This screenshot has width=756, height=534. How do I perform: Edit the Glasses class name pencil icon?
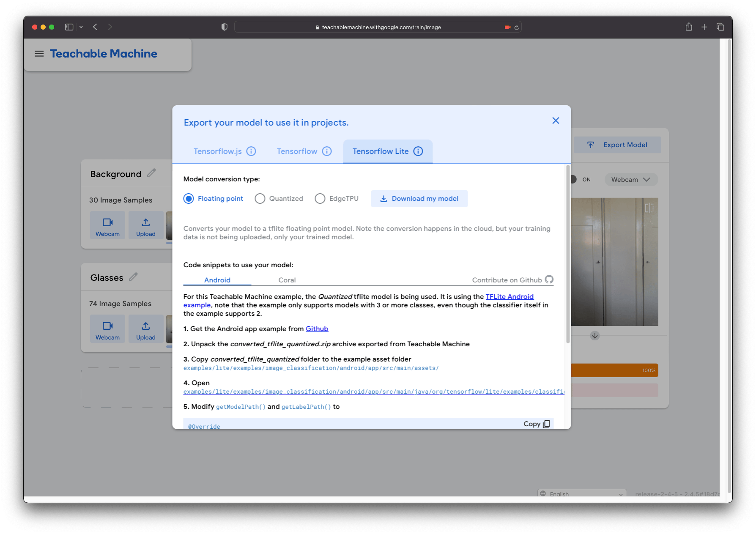tap(134, 277)
